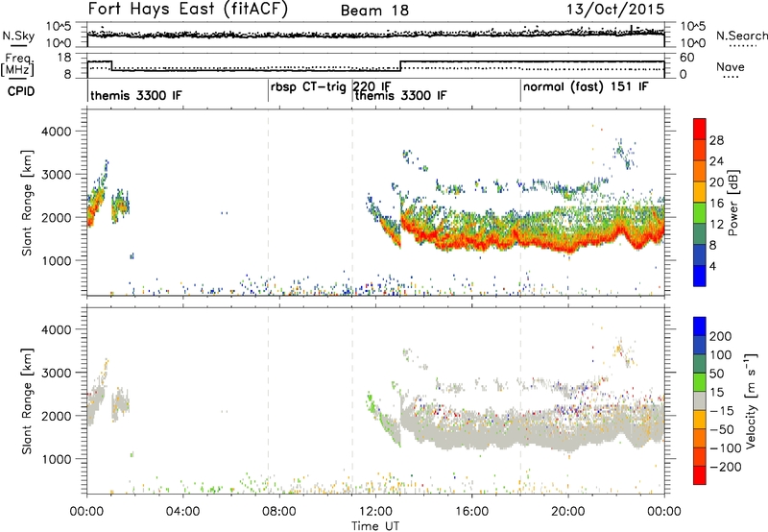Click the title 'Fort Hays East (fitACF)'
Viewport: 768px width, 532px height.
[x=187, y=9]
